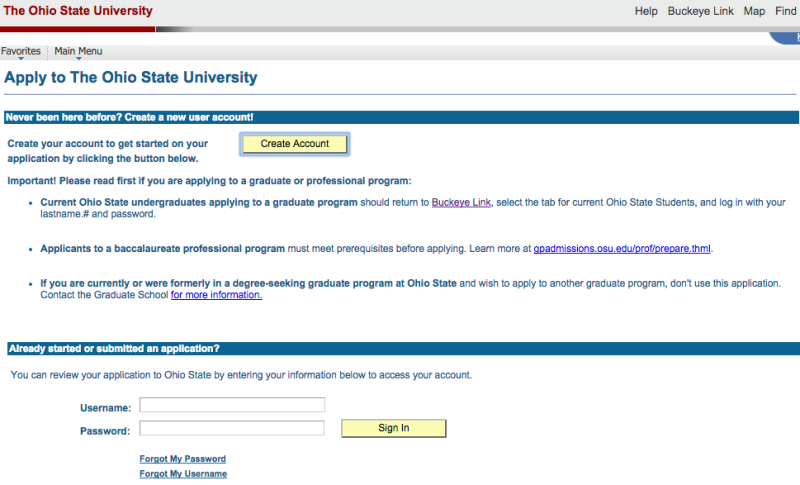
Task: Click Buckeye Link in the top header
Action: point(701,11)
